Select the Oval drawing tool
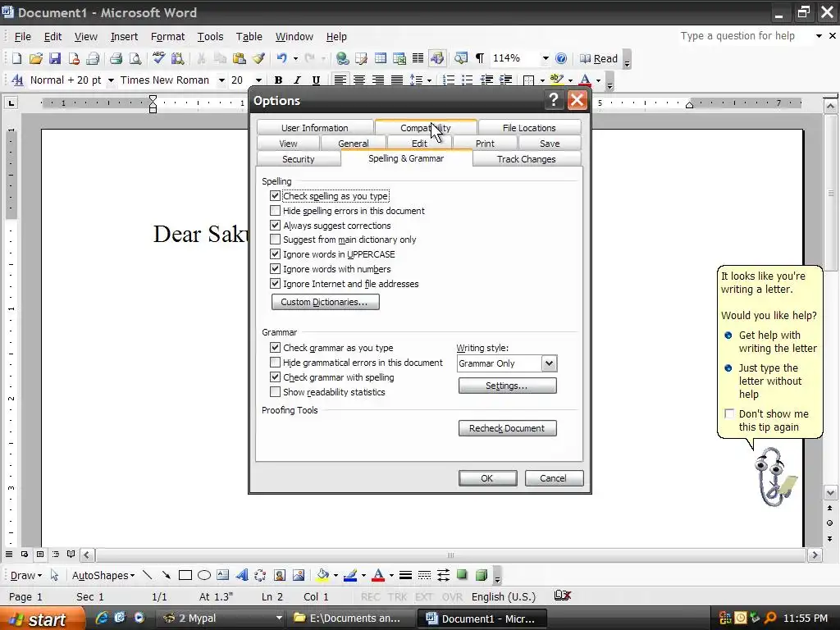Screen dimensions: 840x630 [x=204, y=575]
